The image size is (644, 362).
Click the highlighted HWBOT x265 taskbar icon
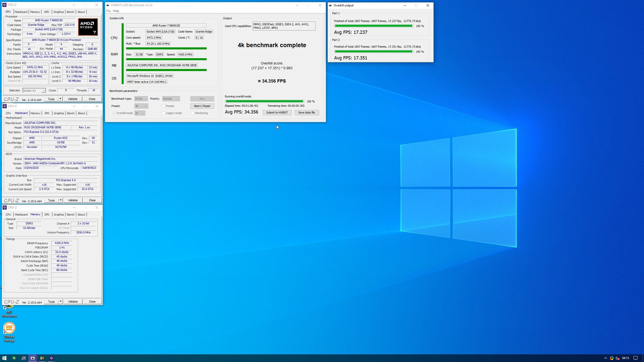pyautogui.click(x=33, y=358)
